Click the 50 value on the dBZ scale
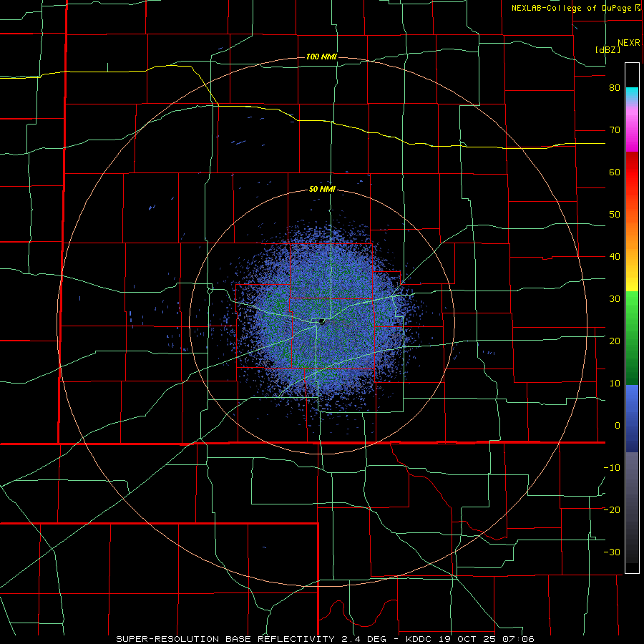 tap(615, 215)
